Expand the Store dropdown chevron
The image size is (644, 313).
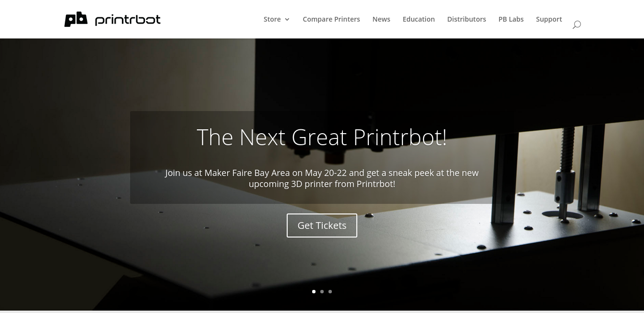pos(287,20)
